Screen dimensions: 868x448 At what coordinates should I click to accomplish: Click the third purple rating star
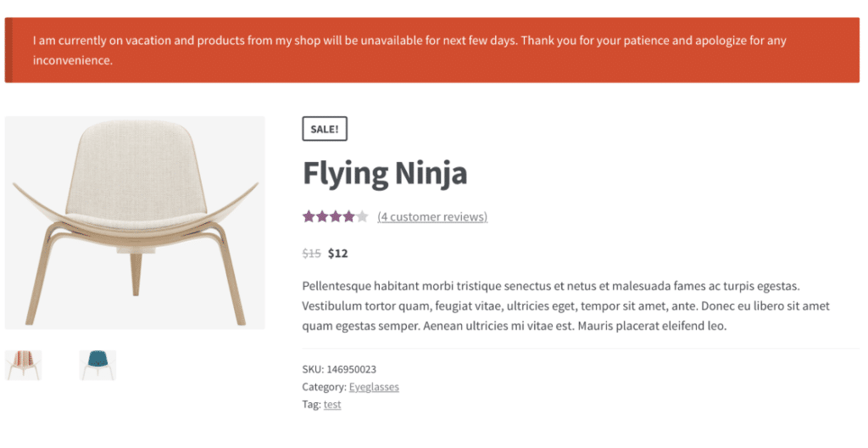tap(336, 216)
